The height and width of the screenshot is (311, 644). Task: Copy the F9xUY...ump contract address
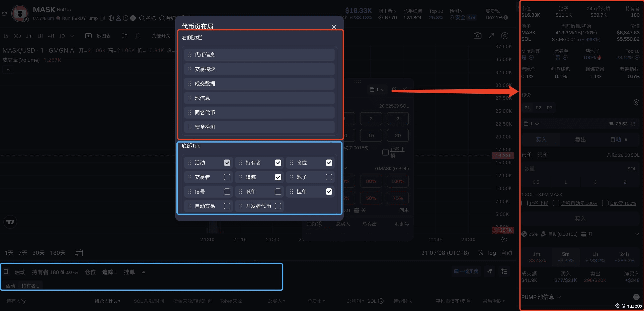[102, 18]
